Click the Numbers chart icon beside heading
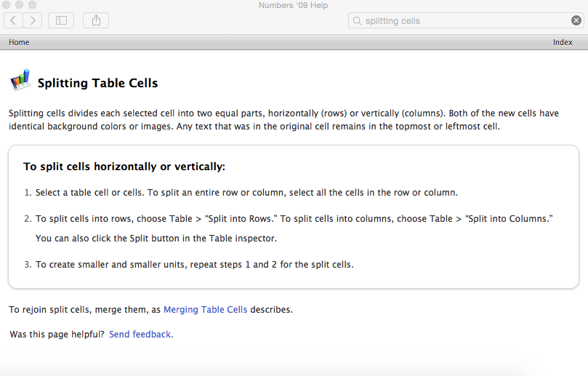Image resolution: width=588 pixels, height=376 pixels. pos(20,80)
